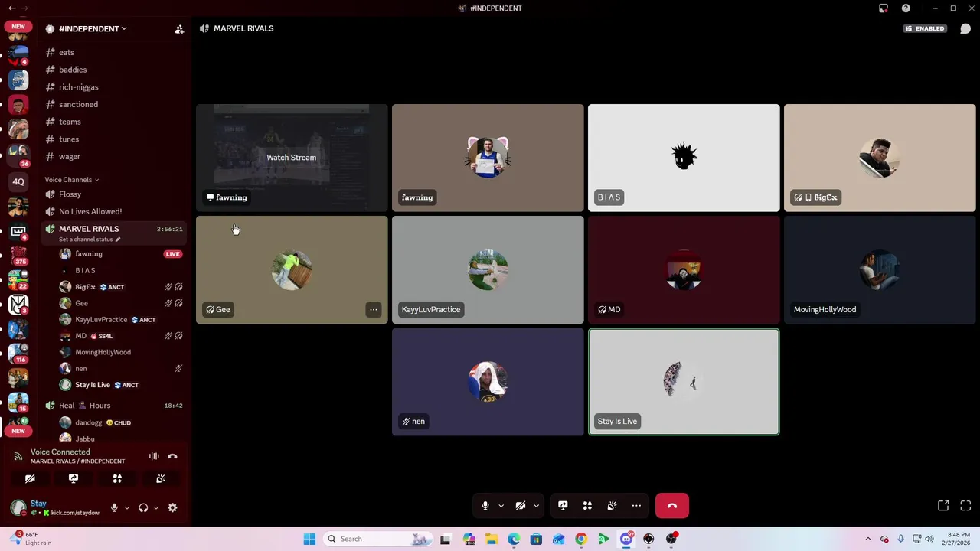
Task: Select the BigEx video tile
Action: (880, 158)
